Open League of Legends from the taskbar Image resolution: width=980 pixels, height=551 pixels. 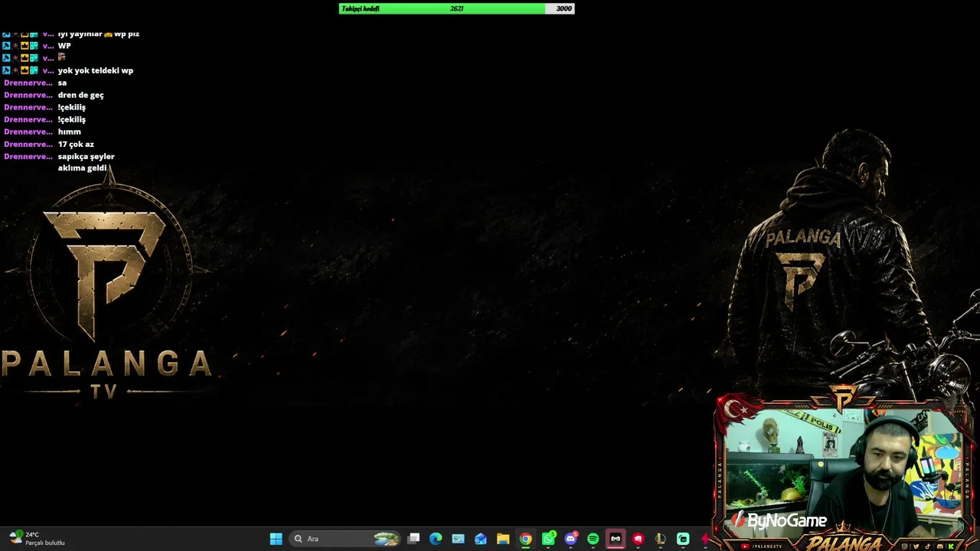pyautogui.click(x=660, y=539)
